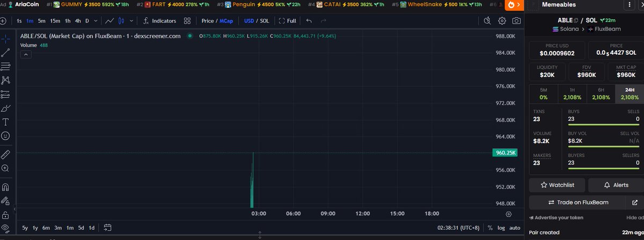
Task: Open quick search icon in chart toolbar
Action: [x=487, y=21]
